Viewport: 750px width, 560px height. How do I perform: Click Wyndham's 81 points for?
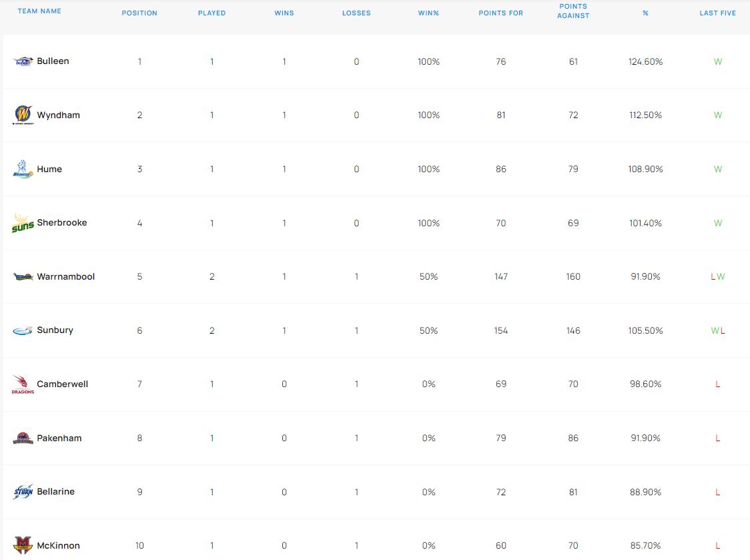point(501,115)
